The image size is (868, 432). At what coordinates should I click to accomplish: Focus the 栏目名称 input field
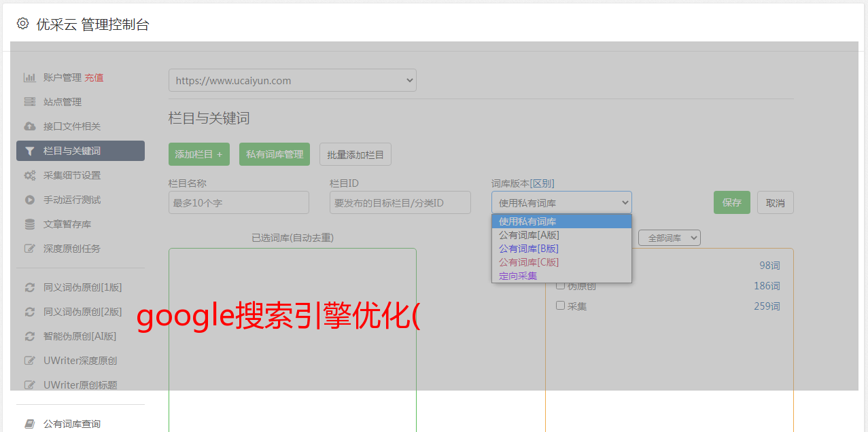click(239, 202)
